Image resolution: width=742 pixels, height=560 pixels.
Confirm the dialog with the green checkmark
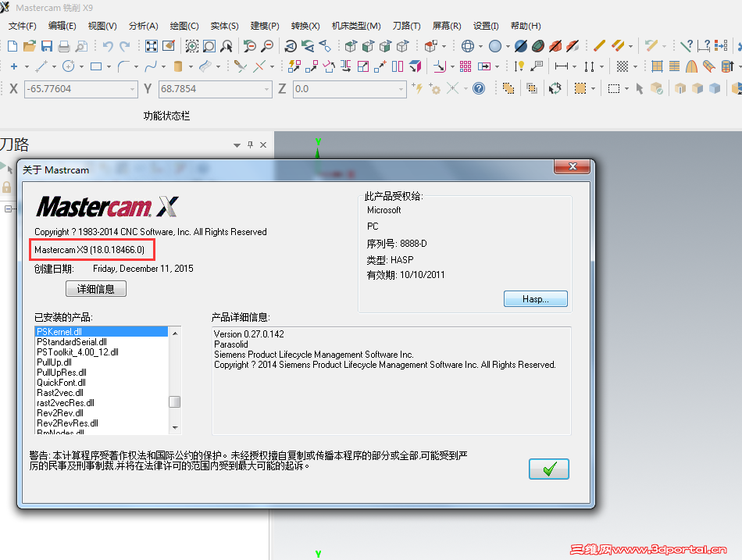click(549, 469)
